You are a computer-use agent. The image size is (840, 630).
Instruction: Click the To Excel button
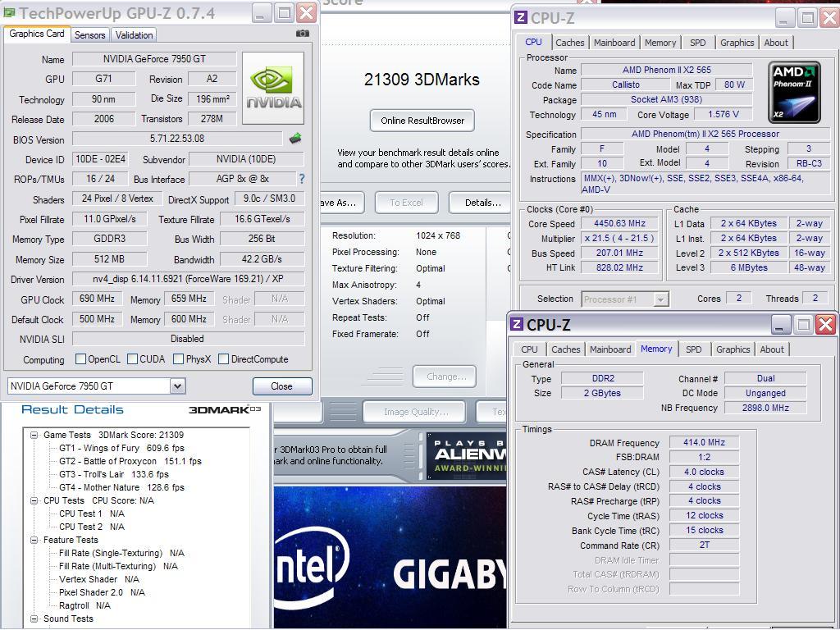[406, 203]
